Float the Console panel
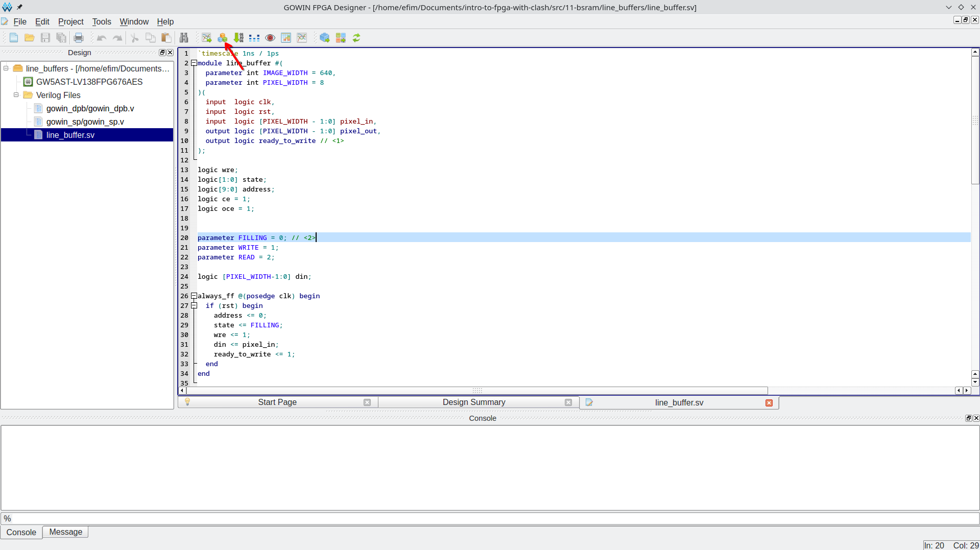Image resolution: width=980 pixels, height=550 pixels. pyautogui.click(x=968, y=418)
